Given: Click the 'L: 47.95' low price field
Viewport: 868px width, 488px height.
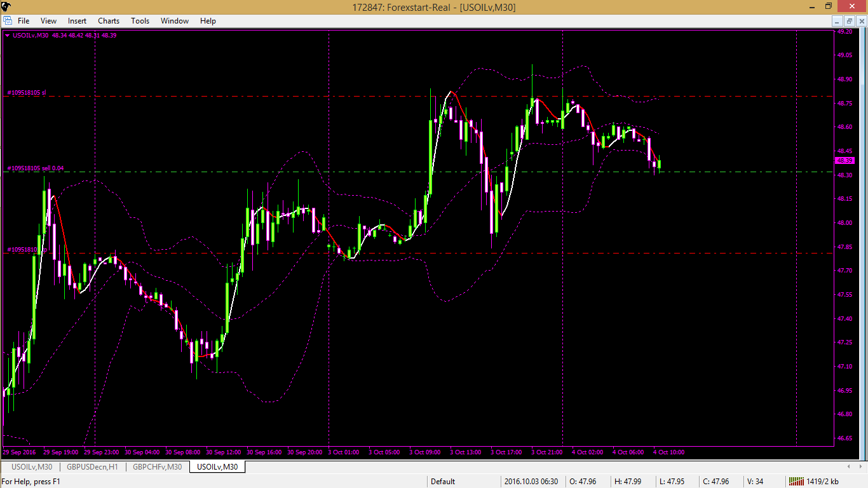Looking at the screenshot, I should coord(671,482).
